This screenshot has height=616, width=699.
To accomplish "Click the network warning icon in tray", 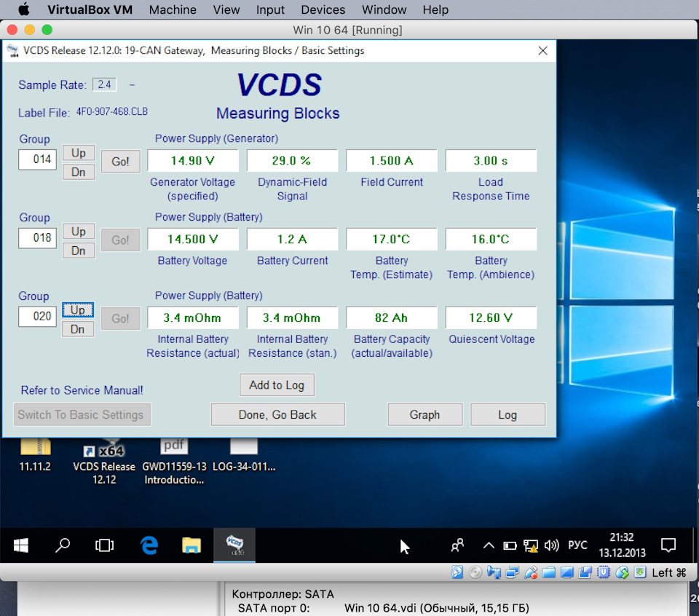I will coord(531,545).
